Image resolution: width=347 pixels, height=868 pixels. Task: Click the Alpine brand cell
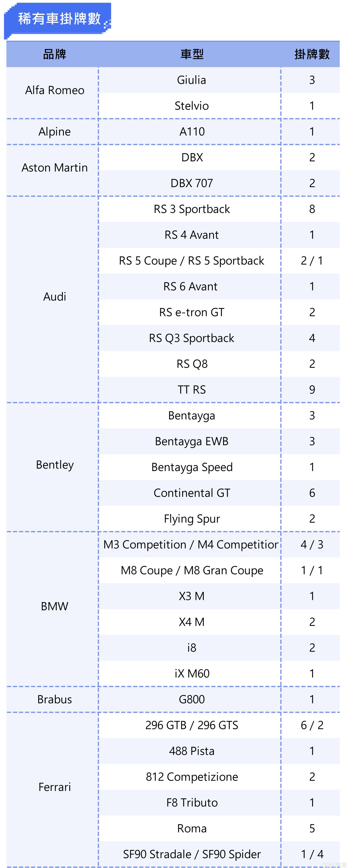pos(55,132)
